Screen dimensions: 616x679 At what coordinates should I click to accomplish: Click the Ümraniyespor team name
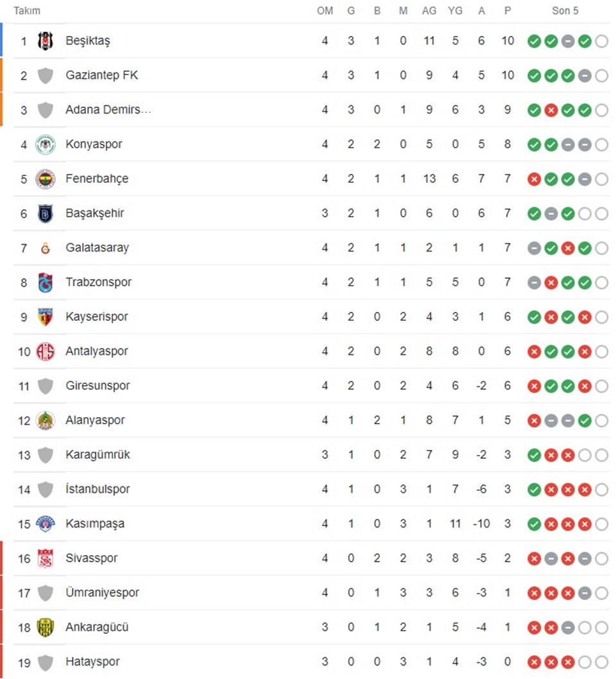[102, 592]
